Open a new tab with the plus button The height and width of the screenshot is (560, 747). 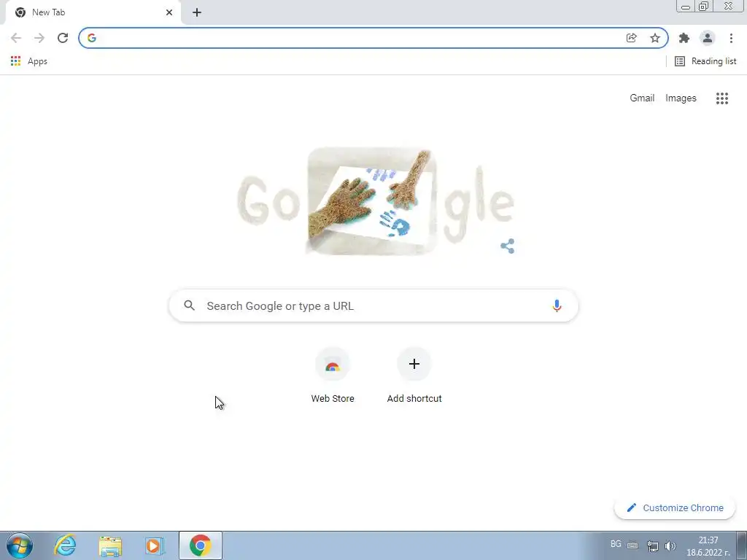(197, 12)
